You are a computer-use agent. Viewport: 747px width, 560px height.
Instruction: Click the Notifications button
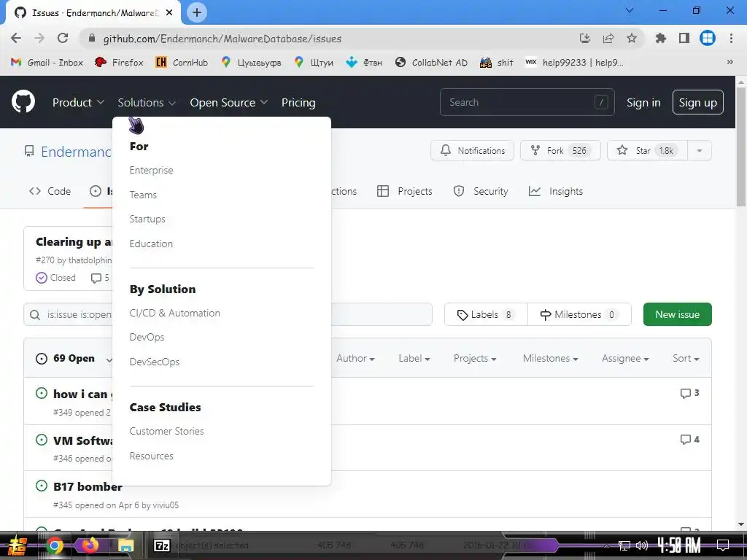472,150
